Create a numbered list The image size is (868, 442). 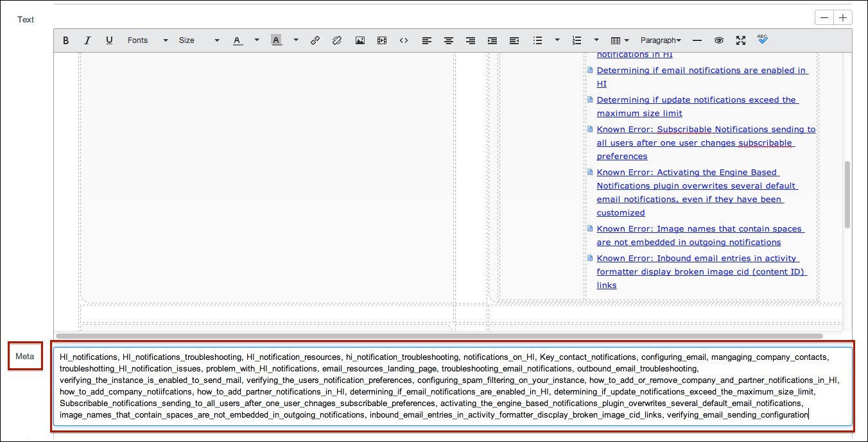point(577,40)
